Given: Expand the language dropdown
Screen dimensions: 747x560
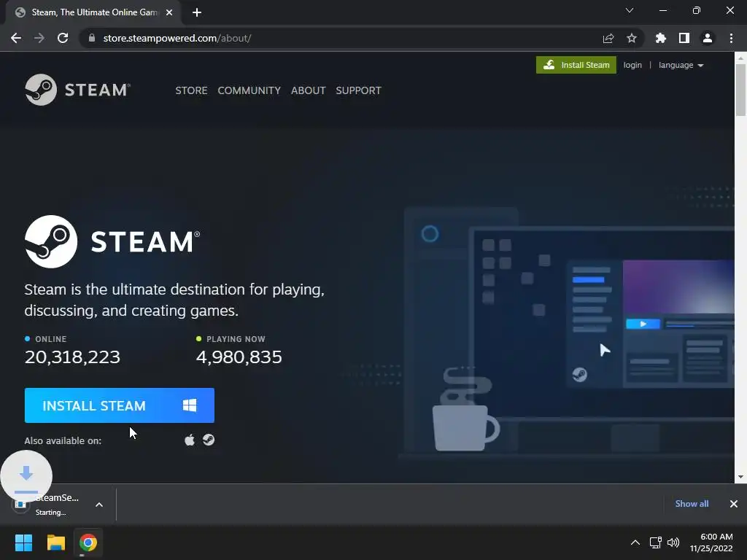Looking at the screenshot, I should (681, 65).
